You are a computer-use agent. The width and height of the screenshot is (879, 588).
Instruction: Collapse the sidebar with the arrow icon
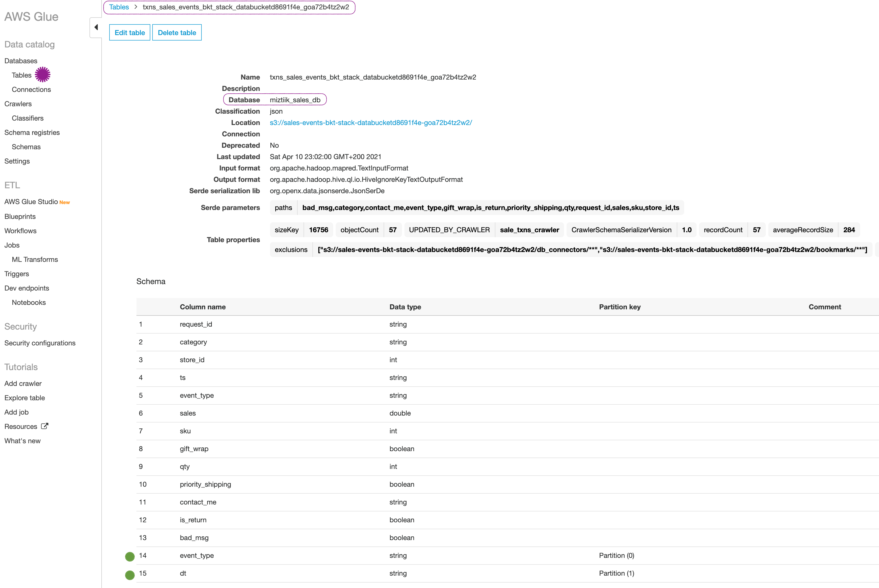coord(96,27)
